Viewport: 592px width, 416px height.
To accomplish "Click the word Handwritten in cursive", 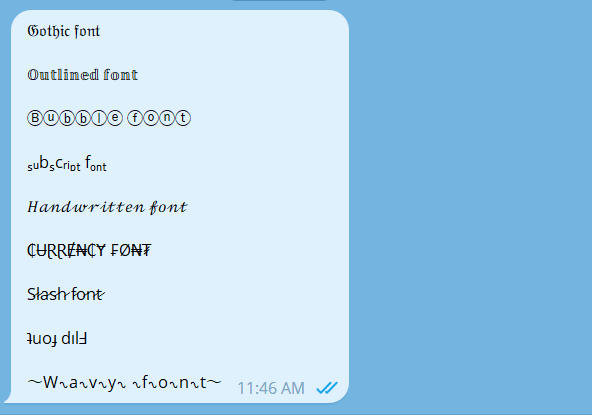I will (x=86, y=207).
